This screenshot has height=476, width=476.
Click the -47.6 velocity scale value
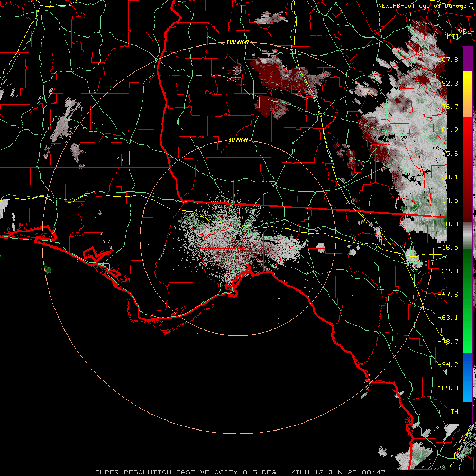pos(448,295)
